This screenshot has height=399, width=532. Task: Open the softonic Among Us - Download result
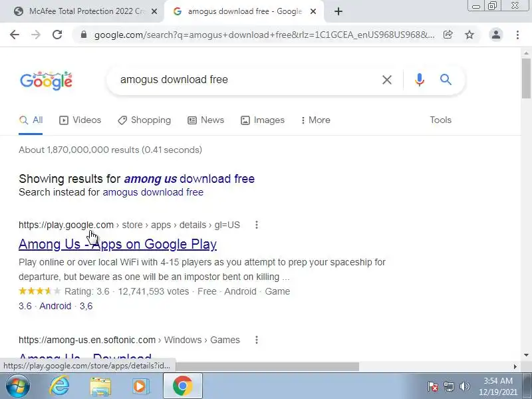click(85, 358)
